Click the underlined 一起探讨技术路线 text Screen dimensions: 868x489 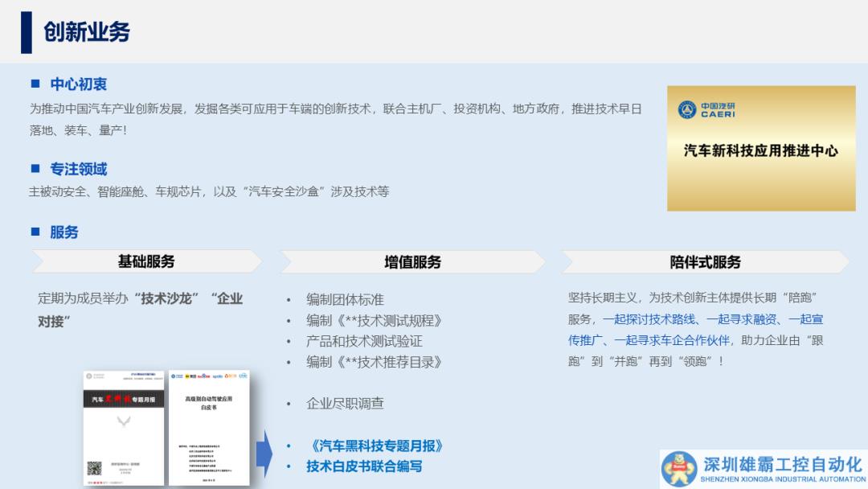(649, 319)
